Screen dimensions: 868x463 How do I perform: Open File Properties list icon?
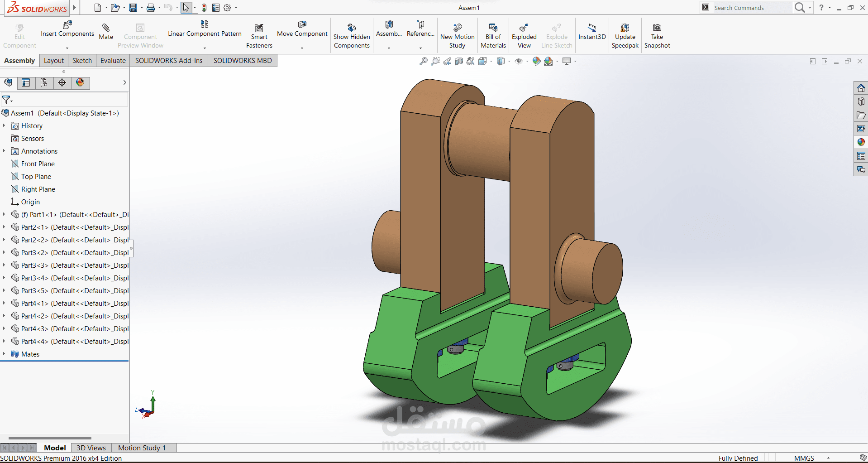[216, 8]
